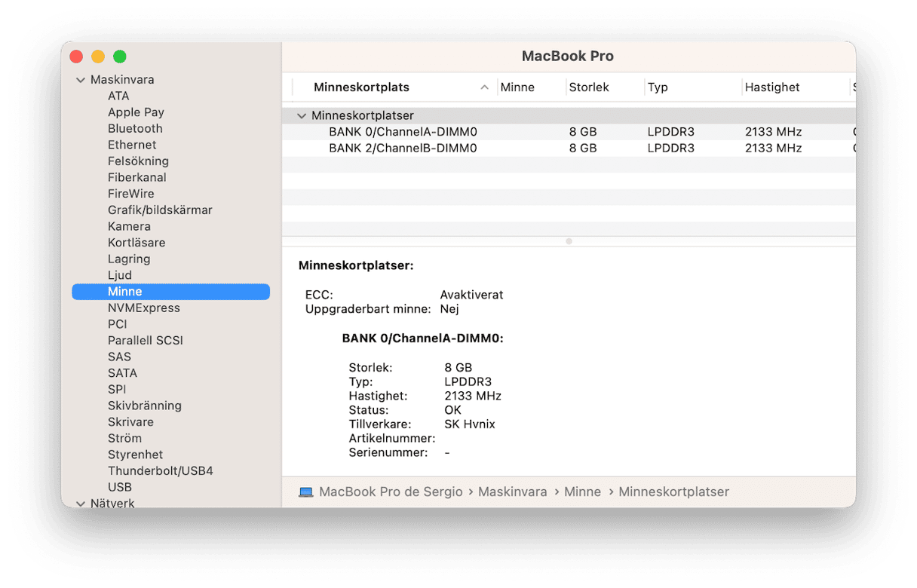
Task: Open FireWire hardware info
Action: [131, 194]
